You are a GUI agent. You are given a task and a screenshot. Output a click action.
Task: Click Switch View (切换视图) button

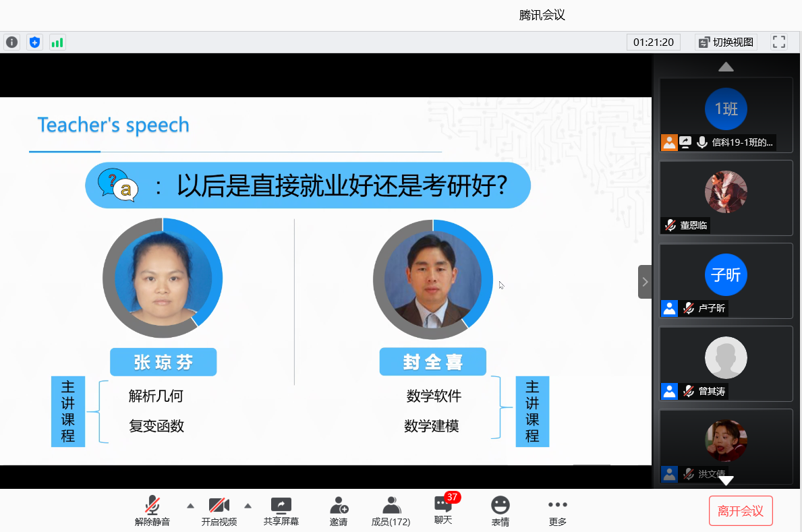pyautogui.click(x=726, y=42)
